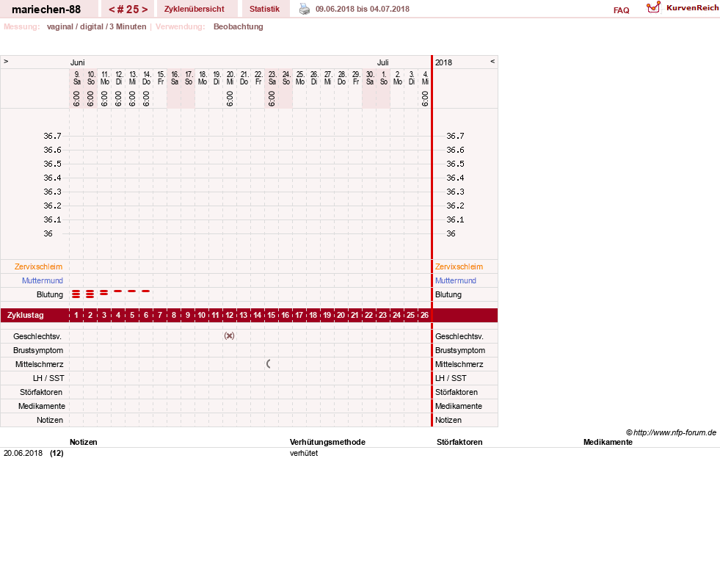Click light bleeding marker on cycle day 5
The height and width of the screenshot is (588, 720).
(x=132, y=291)
